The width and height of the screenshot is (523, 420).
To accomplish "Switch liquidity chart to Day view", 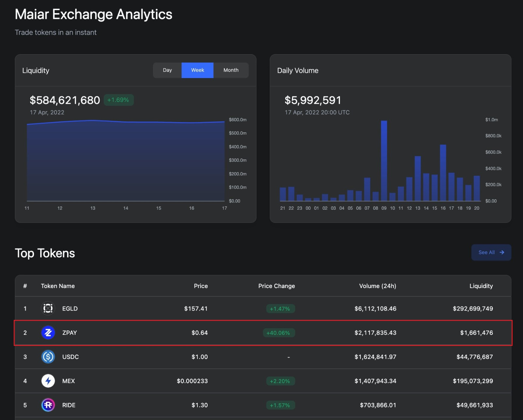I will click(x=167, y=70).
